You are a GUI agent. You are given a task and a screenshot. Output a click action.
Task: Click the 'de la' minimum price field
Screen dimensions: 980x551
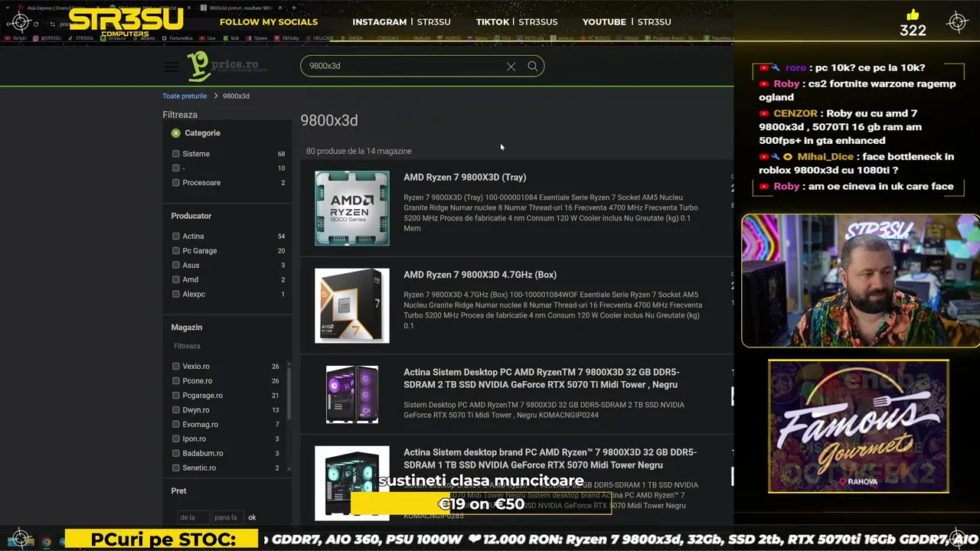193,518
